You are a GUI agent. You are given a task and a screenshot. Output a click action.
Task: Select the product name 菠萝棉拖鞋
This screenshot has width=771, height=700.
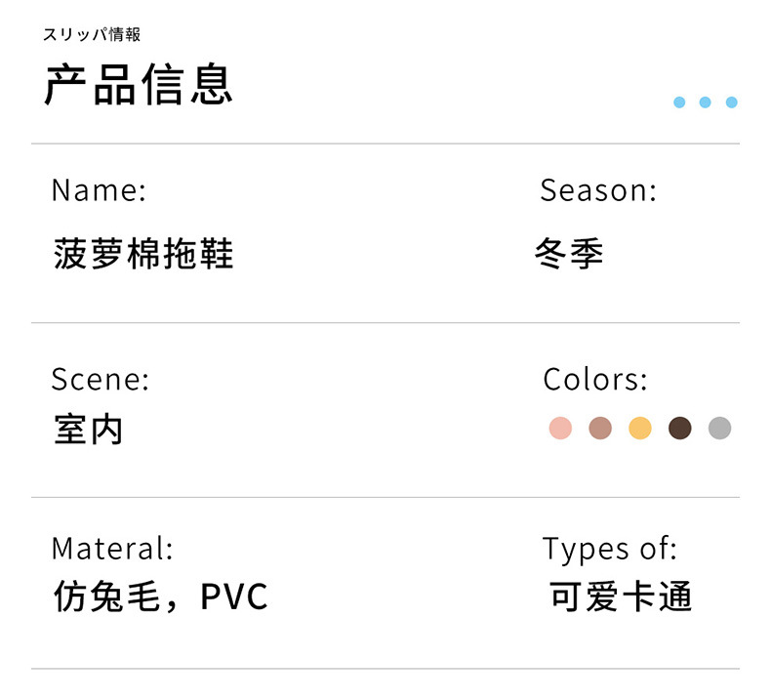[143, 254]
